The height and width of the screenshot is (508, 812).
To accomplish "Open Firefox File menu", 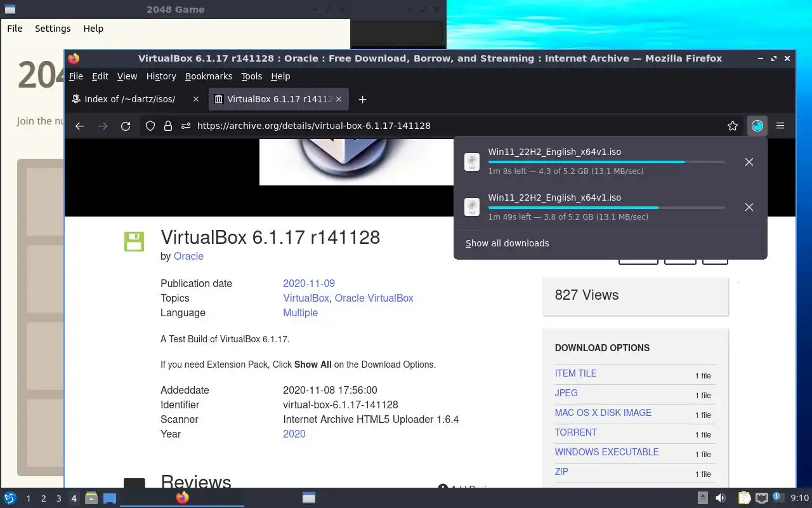I will (x=76, y=76).
